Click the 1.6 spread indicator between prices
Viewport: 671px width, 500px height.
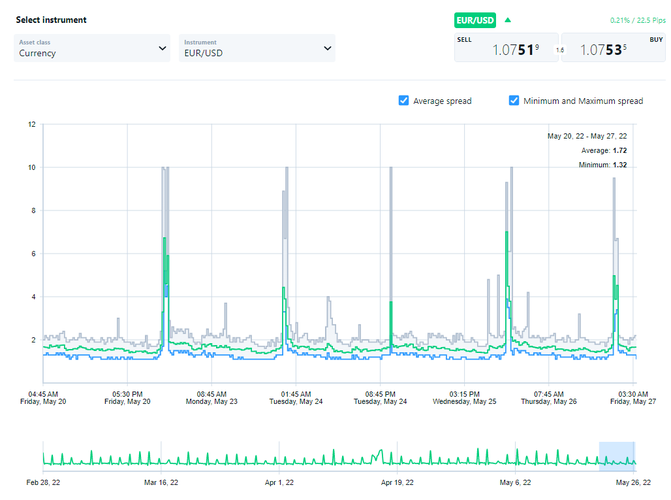click(561, 49)
